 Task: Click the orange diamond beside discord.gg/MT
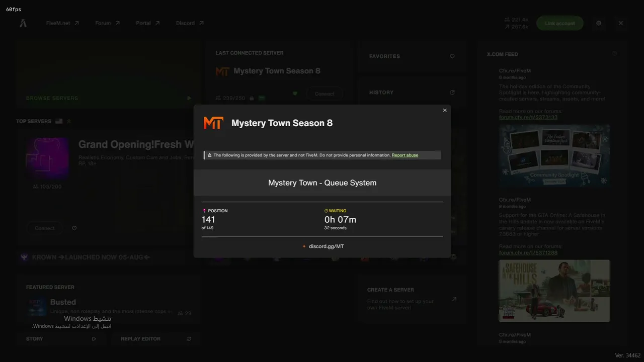coord(304,246)
